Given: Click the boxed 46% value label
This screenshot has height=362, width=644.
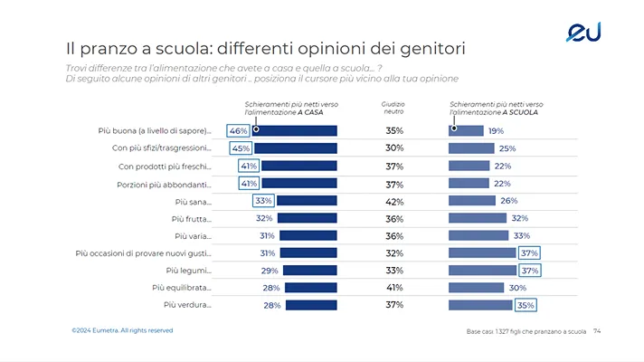Looking at the screenshot, I should tap(239, 131).
